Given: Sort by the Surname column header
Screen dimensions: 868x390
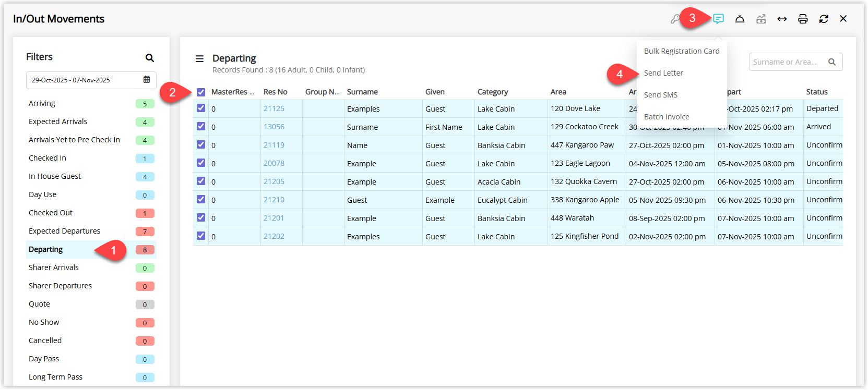Looking at the screenshot, I should click(362, 92).
